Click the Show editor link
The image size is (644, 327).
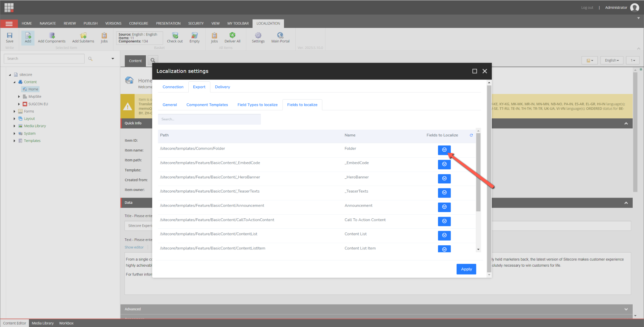(134, 248)
